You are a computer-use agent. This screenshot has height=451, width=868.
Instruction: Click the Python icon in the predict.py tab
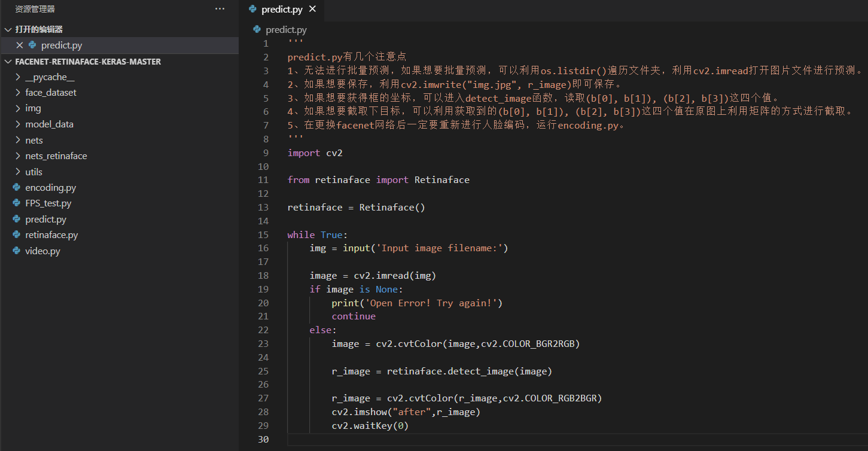[253, 9]
